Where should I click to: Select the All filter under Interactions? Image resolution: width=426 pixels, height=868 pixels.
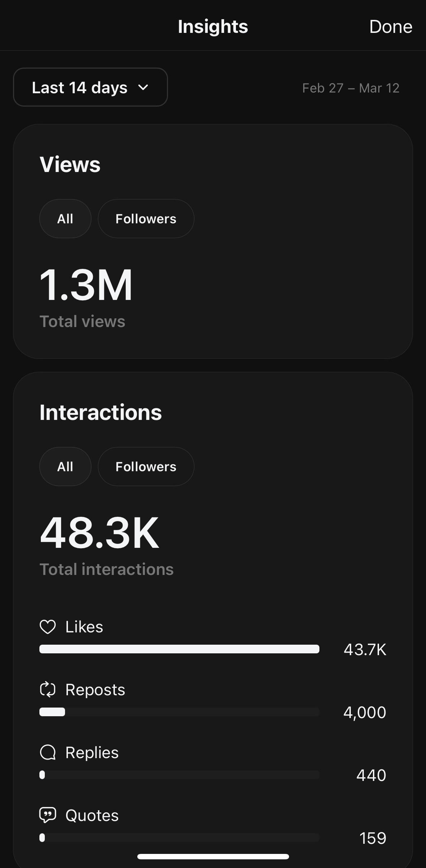coord(65,467)
